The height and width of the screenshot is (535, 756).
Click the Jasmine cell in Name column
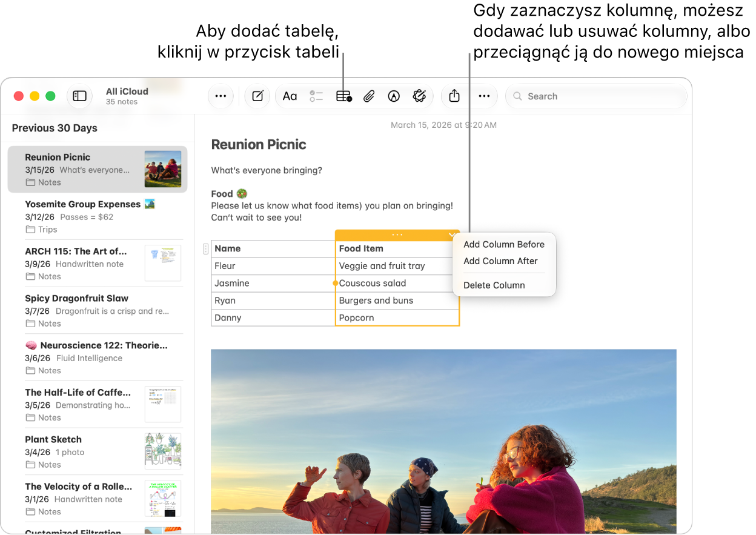tap(273, 283)
